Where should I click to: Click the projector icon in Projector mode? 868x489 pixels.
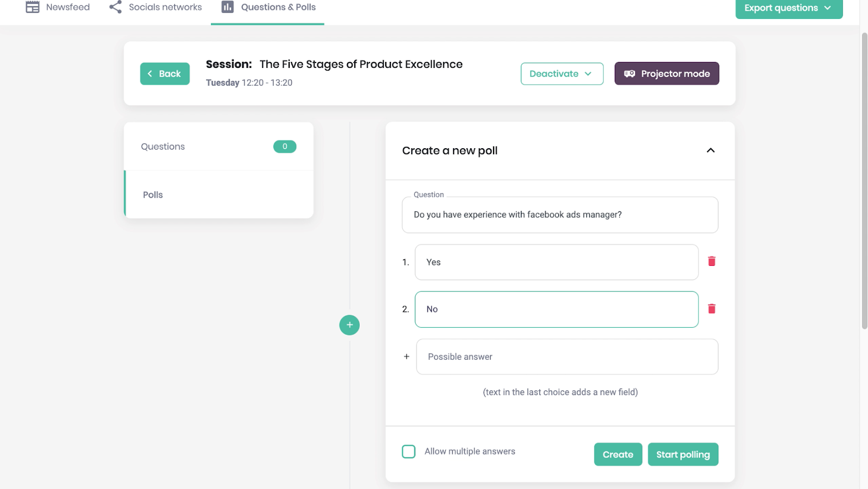coord(629,74)
